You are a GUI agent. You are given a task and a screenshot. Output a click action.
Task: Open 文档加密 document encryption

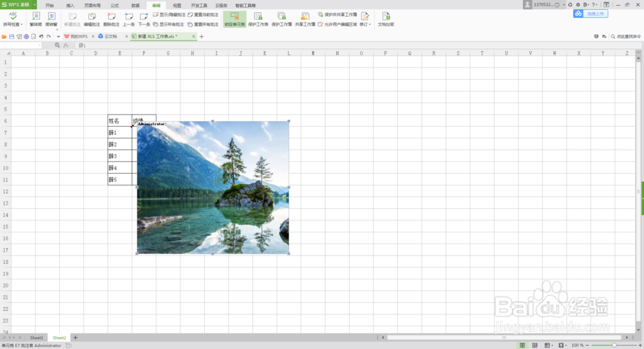point(386,19)
